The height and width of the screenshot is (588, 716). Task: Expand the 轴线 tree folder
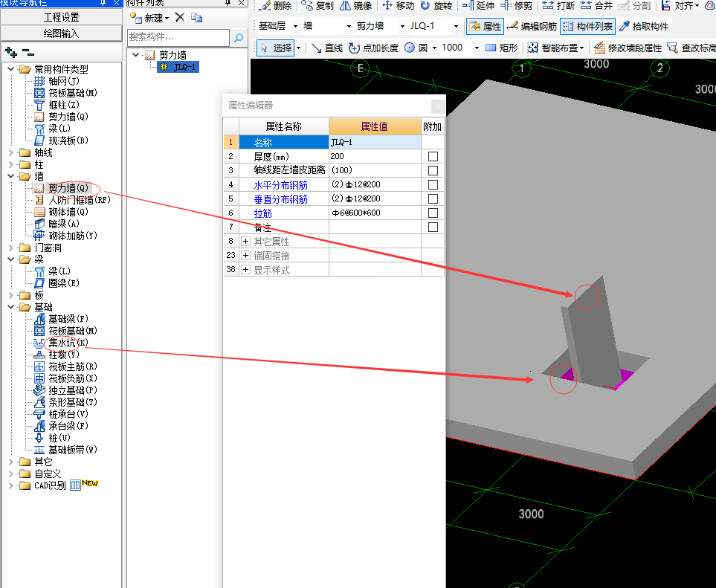tap(11, 152)
